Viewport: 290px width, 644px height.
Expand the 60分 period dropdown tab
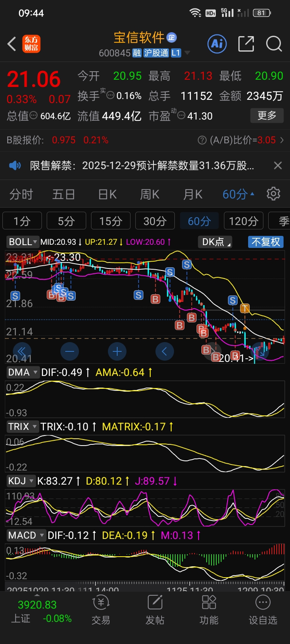(x=238, y=194)
